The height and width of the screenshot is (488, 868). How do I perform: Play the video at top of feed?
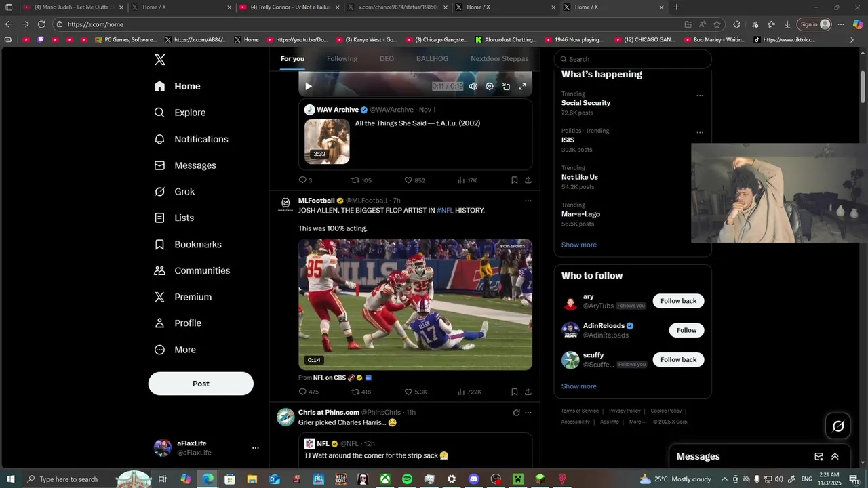pyautogui.click(x=308, y=86)
